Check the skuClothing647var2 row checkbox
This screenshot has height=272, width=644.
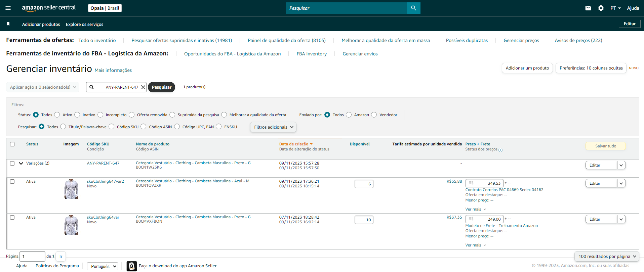click(12, 181)
